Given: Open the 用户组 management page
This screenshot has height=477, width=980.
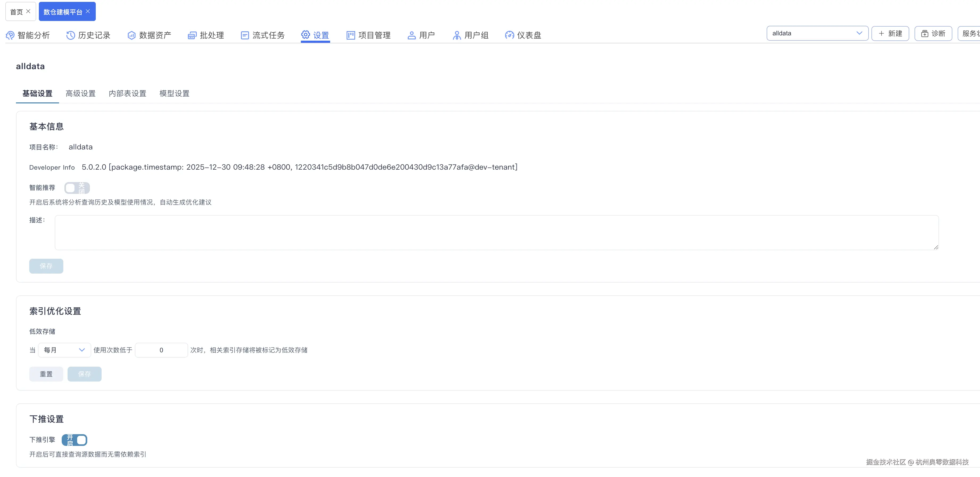Looking at the screenshot, I should [470, 35].
